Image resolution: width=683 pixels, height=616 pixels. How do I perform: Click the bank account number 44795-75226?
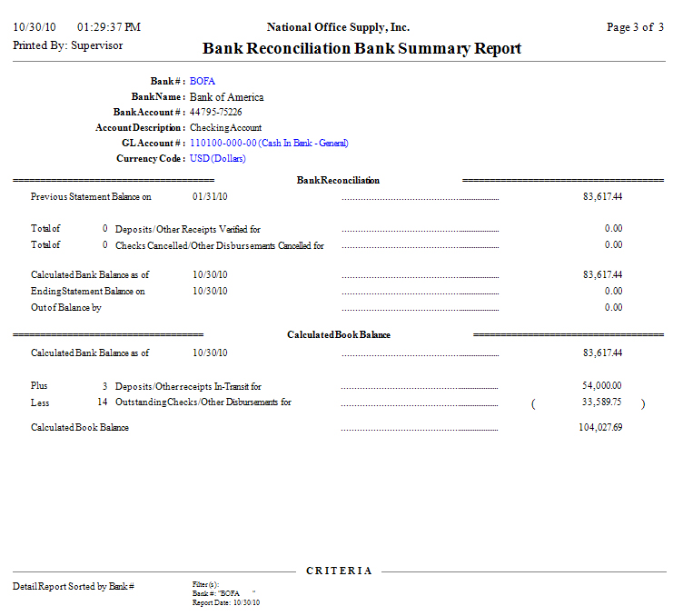[x=215, y=112]
